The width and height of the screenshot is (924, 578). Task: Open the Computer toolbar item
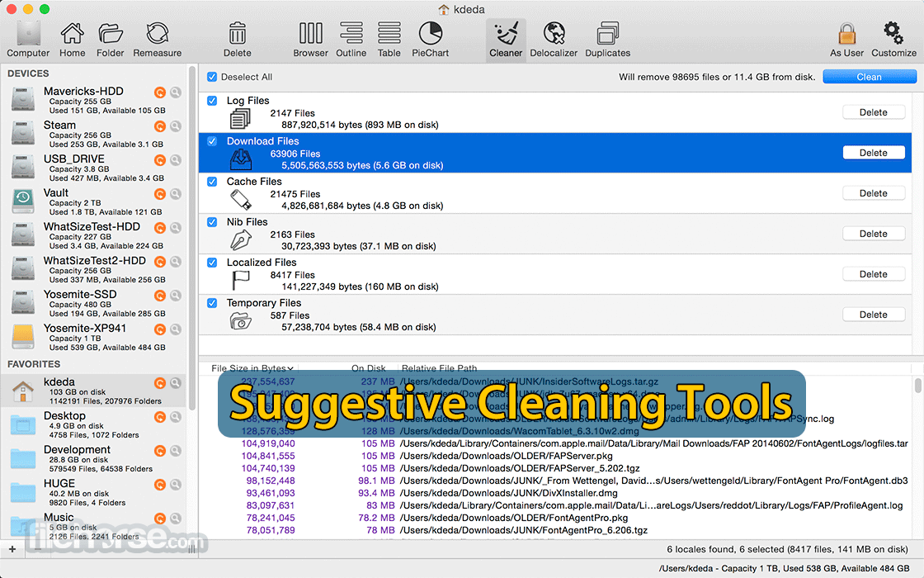click(x=28, y=40)
